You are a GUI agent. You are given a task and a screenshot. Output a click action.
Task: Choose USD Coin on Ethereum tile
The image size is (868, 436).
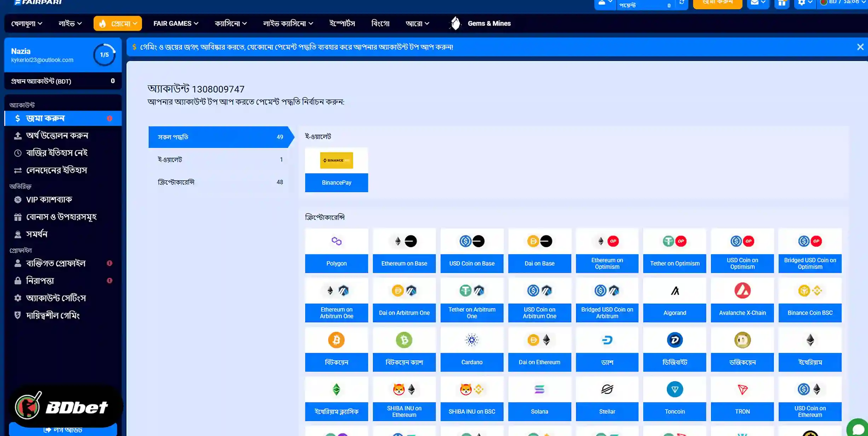tap(810, 399)
